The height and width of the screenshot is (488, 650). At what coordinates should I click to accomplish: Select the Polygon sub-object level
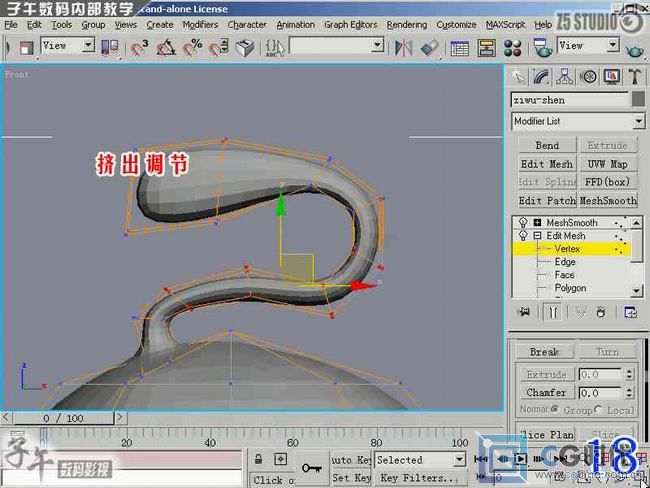[x=570, y=288]
